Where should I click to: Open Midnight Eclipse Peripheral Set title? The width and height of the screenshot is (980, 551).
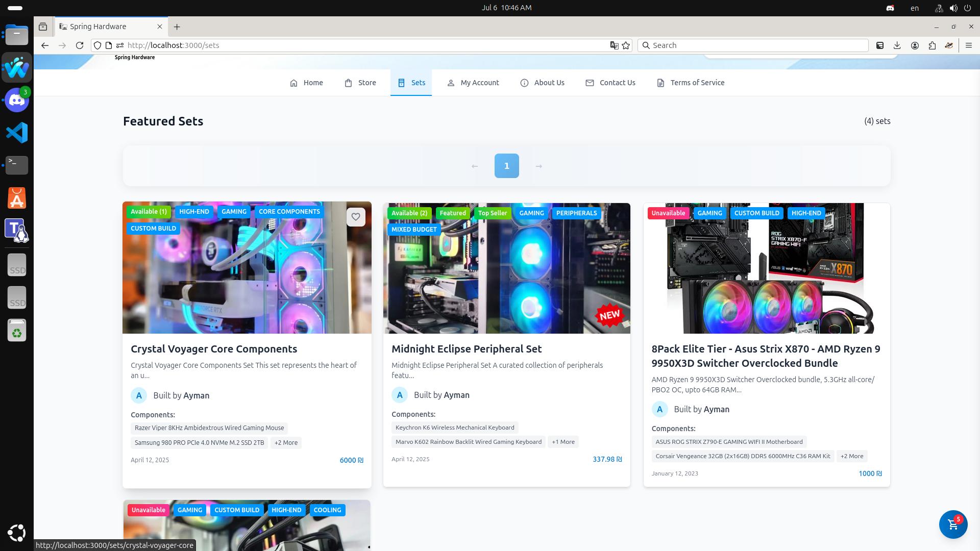click(467, 349)
